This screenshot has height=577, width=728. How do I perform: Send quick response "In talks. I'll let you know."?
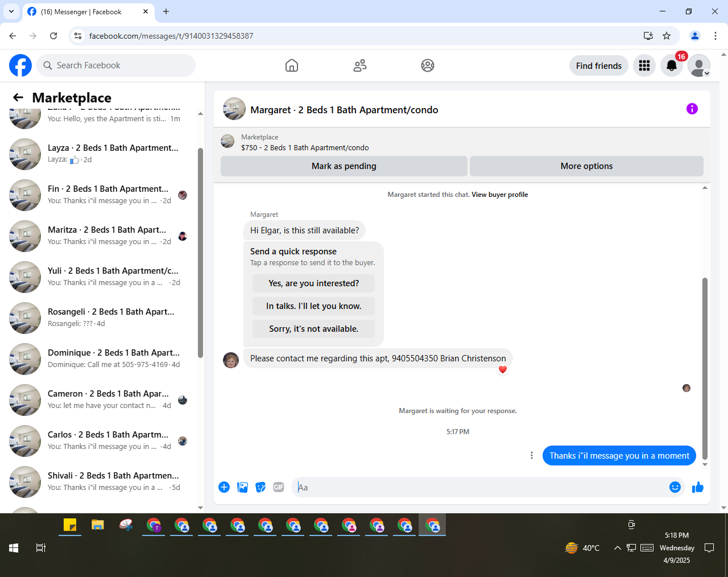313,306
